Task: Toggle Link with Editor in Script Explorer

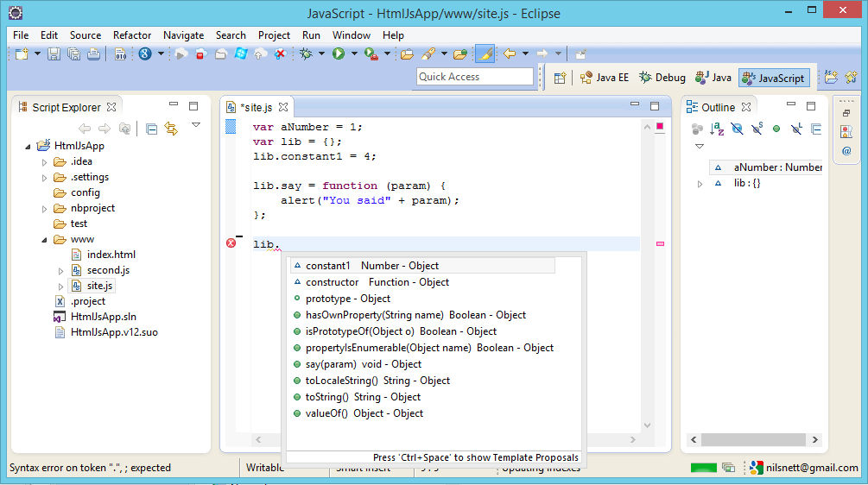Action: pyautogui.click(x=171, y=129)
